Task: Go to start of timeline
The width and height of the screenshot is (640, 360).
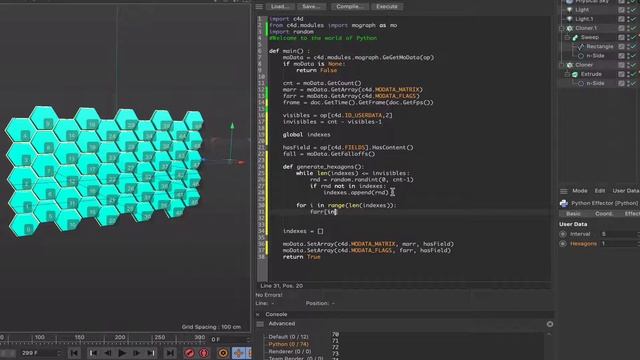Action: 74,353
